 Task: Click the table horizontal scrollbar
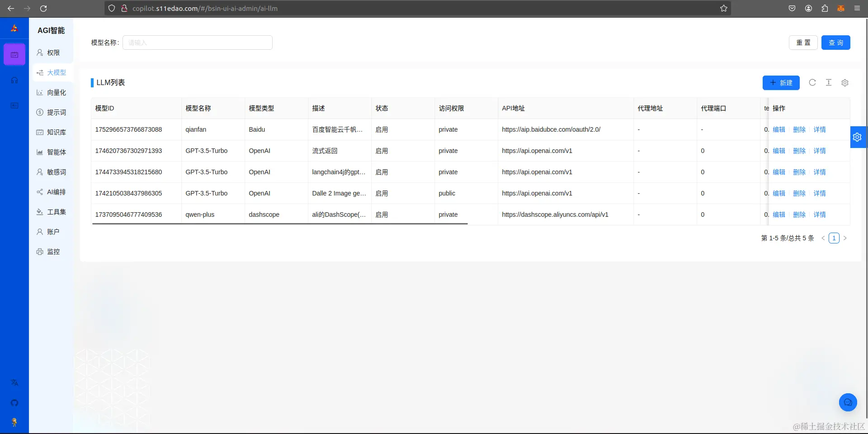point(280,224)
